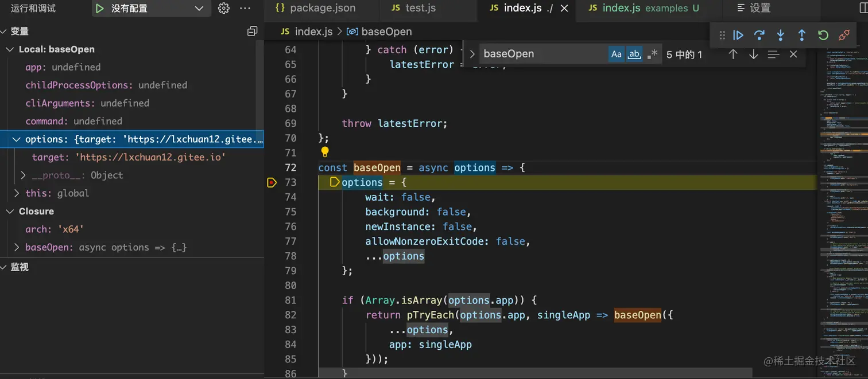Image resolution: width=868 pixels, height=379 pixels.
Task: Disconnect the debugger with the plug icon
Action: click(x=844, y=36)
